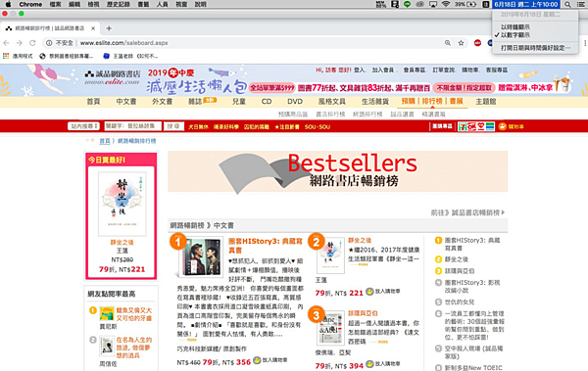Viewport: 588px width, 371px height.
Task: Click the browser back arrow
Action: (6, 43)
